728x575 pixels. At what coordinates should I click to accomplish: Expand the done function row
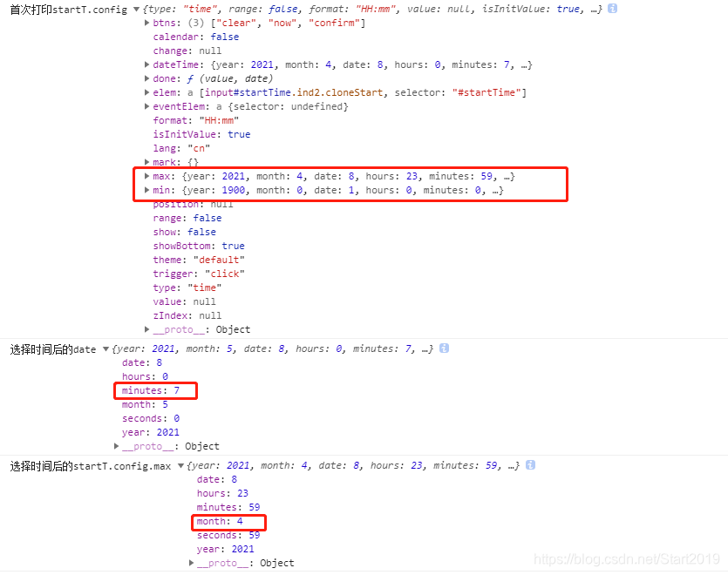coord(146,78)
